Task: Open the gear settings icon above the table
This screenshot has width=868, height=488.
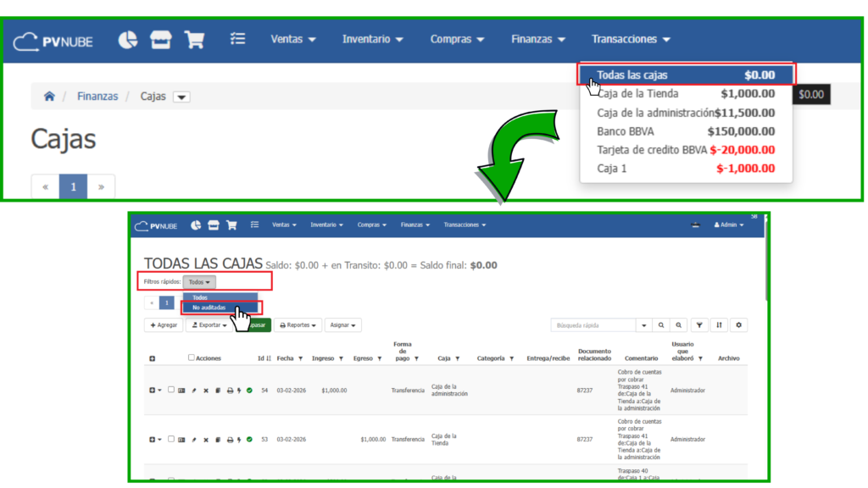Action: 739,324
